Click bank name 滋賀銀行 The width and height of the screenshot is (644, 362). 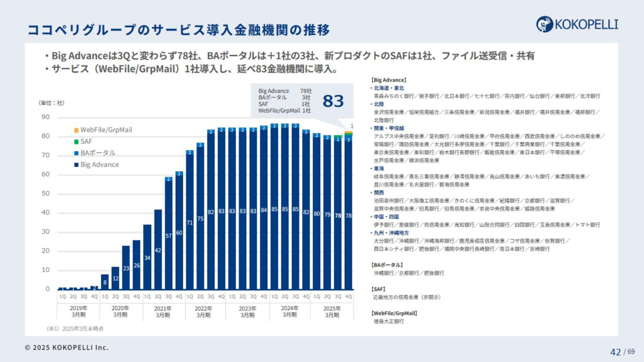click(x=559, y=201)
